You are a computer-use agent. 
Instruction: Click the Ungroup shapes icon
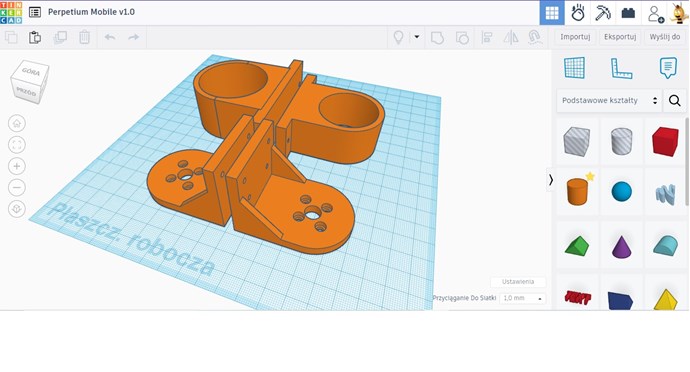point(462,37)
